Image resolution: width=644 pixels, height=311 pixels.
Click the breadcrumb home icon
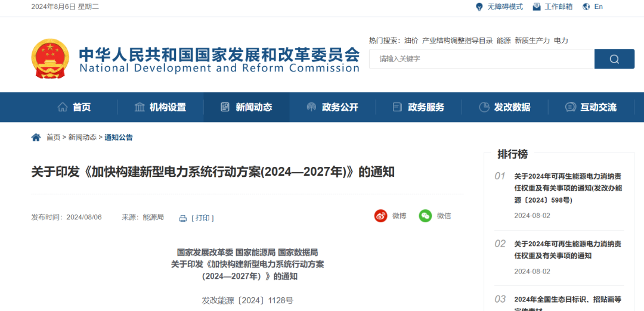coord(36,138)
